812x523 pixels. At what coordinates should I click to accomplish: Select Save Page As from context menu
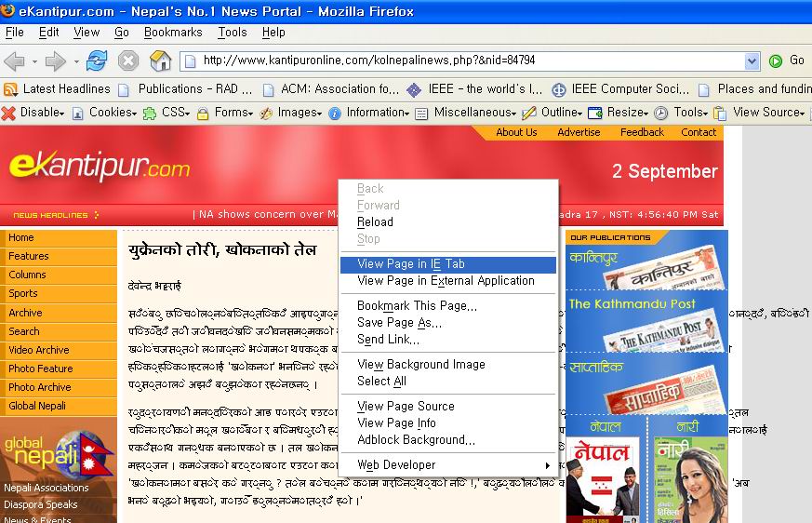399,323
